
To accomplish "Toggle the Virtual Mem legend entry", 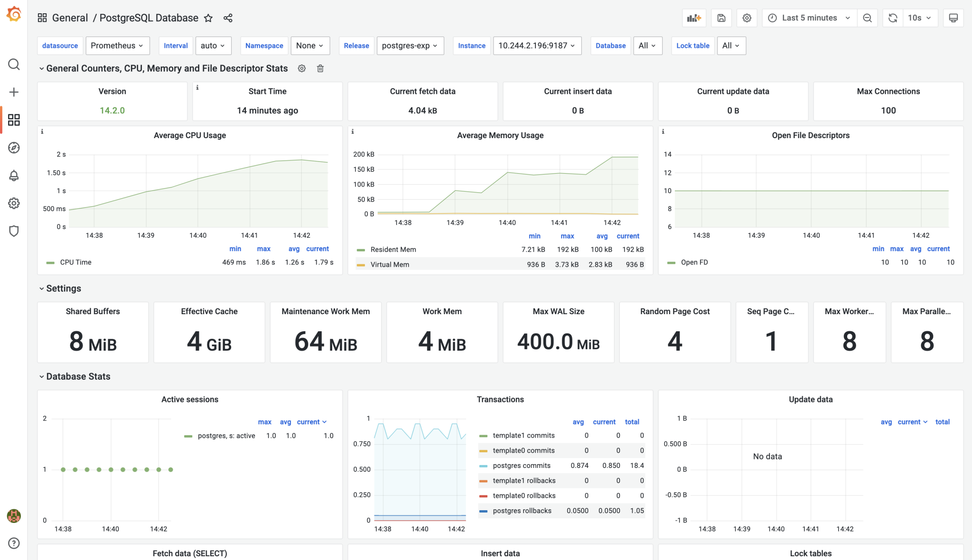I will pyautogui.click(x=390, y=264).
